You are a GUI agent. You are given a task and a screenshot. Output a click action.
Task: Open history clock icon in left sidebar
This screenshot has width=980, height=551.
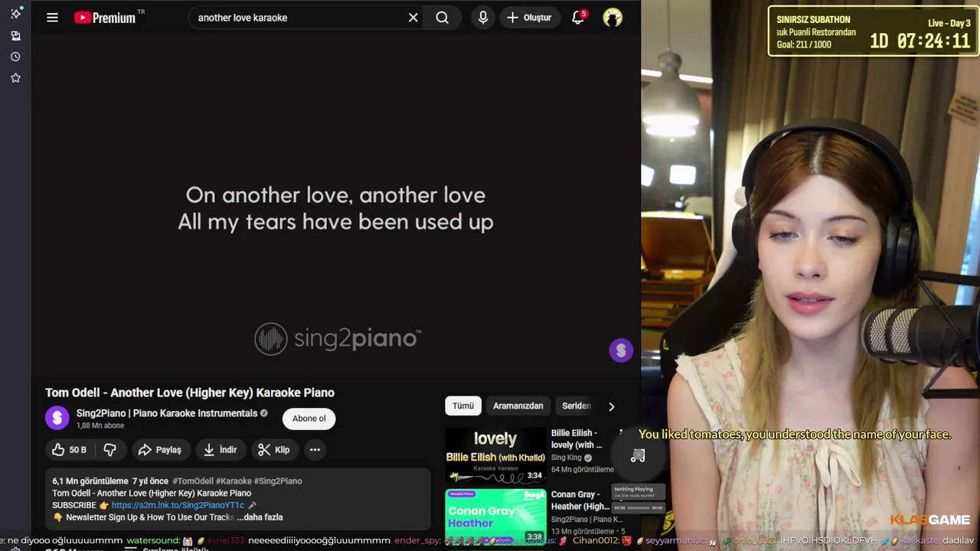[x=15, y=57]
